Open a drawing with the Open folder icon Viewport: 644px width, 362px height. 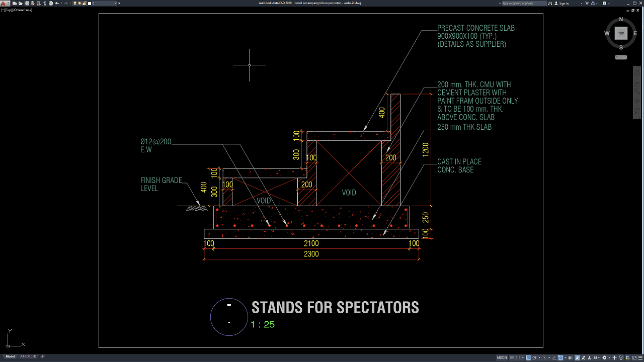[20, 3]
